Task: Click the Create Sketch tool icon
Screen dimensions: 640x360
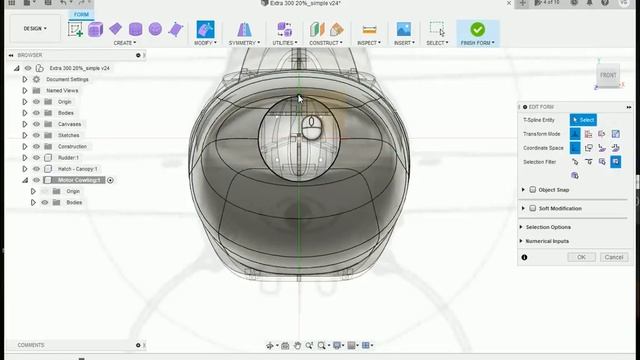Action: [76, 29]
